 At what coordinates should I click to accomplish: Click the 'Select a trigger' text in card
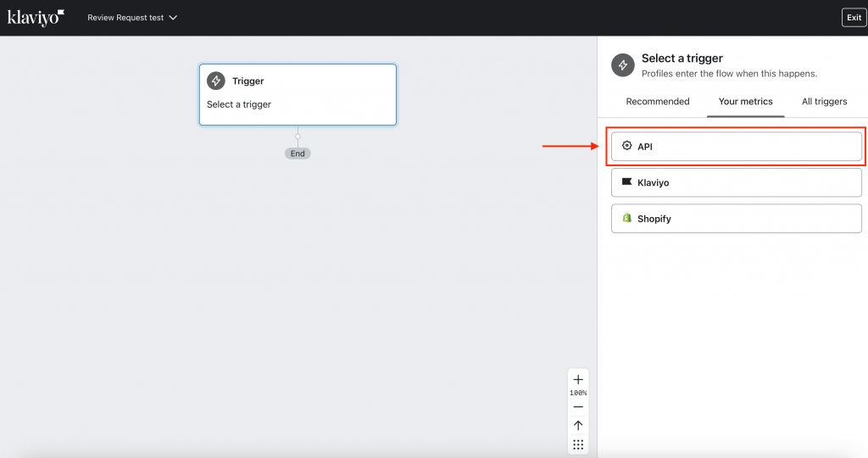(x=238, y=104)
